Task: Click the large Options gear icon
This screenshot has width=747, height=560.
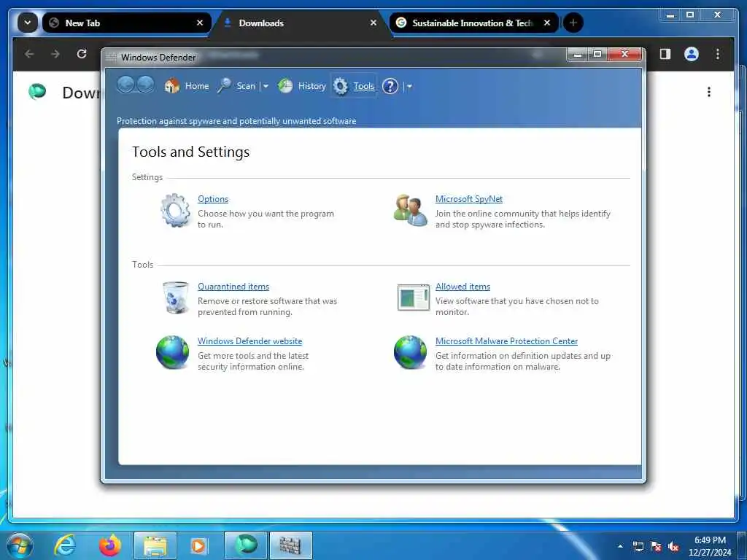Action: [x=175, y=210]
